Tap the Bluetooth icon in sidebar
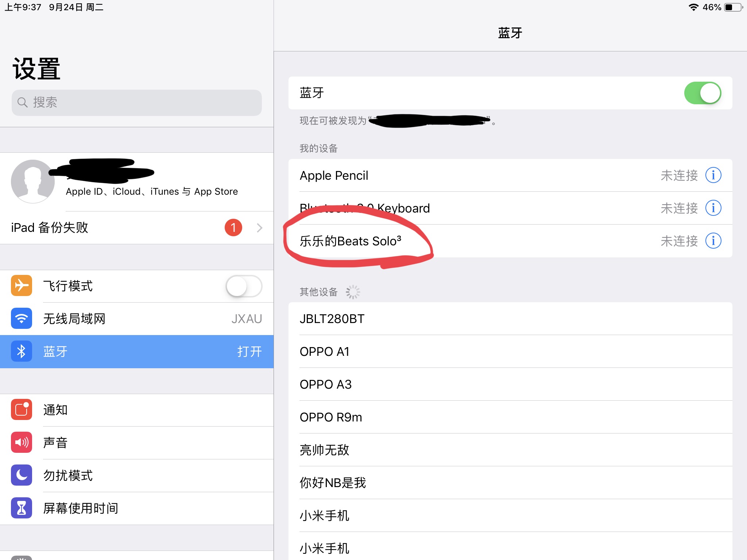747x560 pixels. pyautogui.click(x=22, y=351)
